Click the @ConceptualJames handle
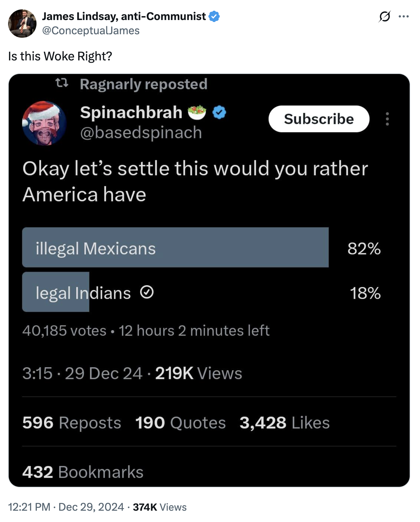The image size is (420, 522). [x=90, y=31]
